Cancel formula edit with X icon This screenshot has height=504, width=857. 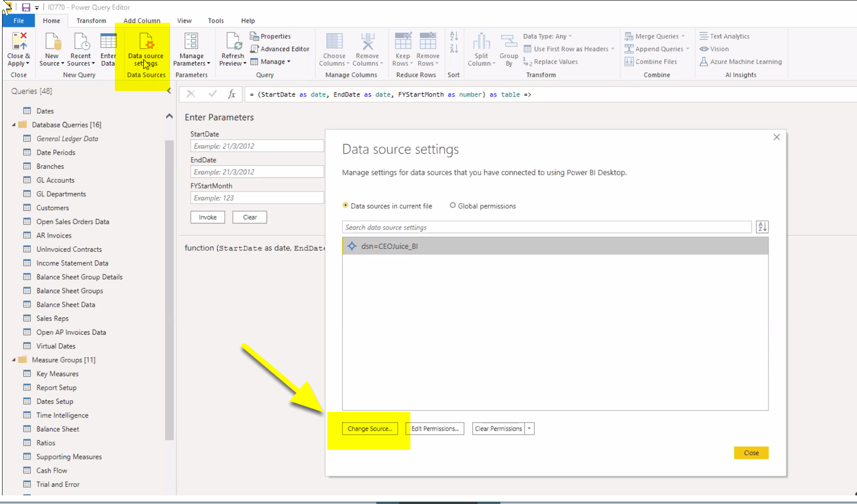coord(191,94)
